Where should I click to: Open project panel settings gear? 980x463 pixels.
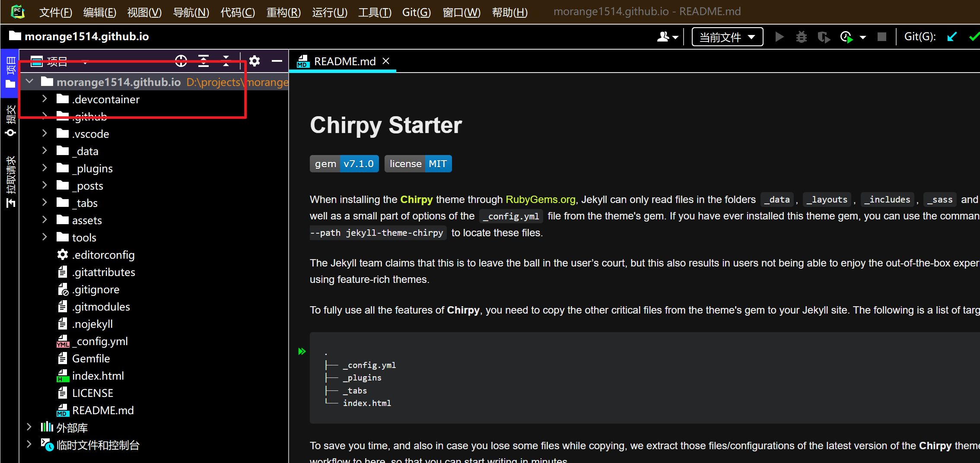(x=255, y=61)
